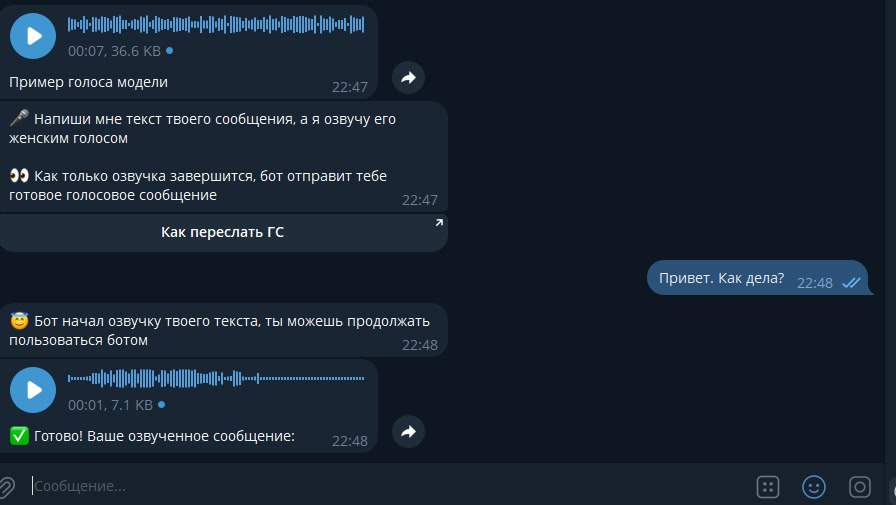
Task: Play the 00:01 voiced message
Action: click(x=33, y=390)
